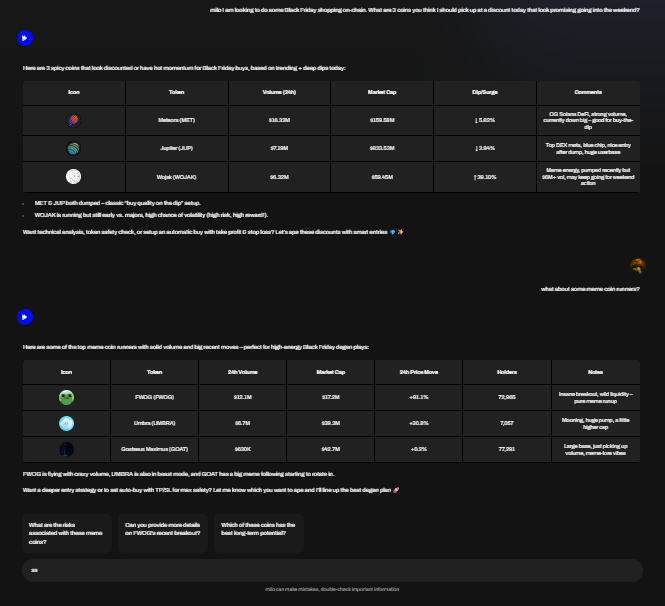Click Meteora's 24h volume value
The height and width of the screenshot is (606, 665).
279,120
